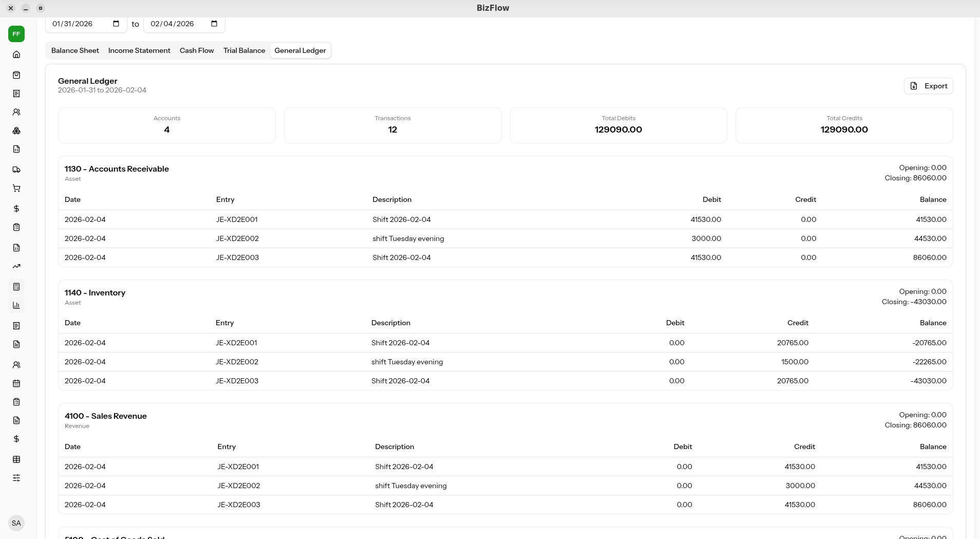Open the table grid icon near sidebar bottom

tap(16, 459)
